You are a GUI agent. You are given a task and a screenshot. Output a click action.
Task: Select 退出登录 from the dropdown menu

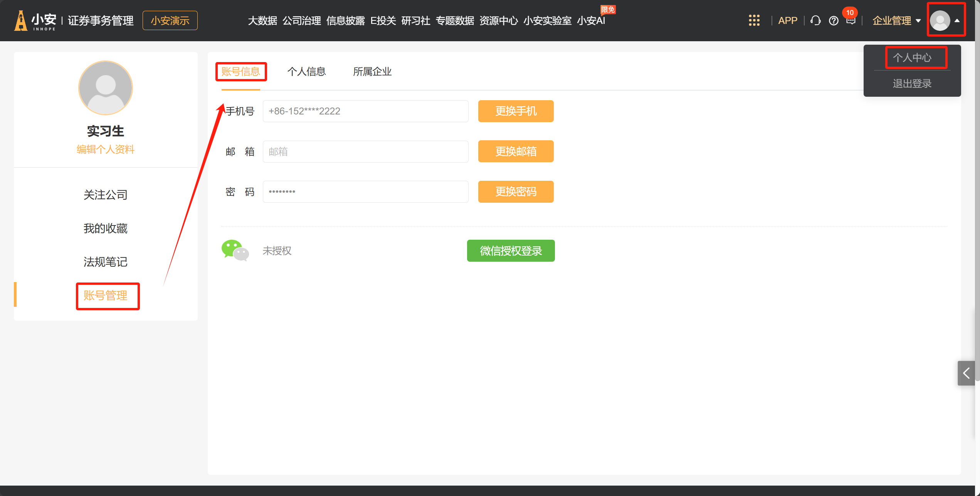(912, 83)
